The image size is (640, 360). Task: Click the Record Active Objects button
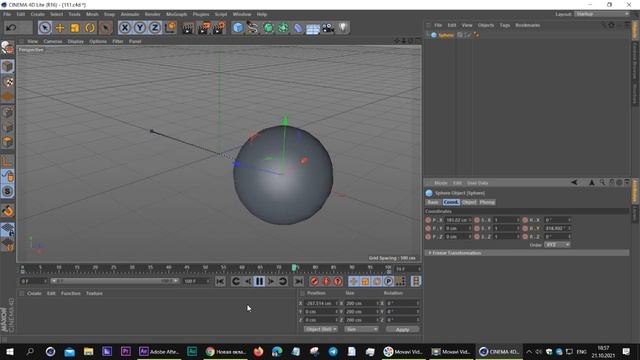[314, 281]
